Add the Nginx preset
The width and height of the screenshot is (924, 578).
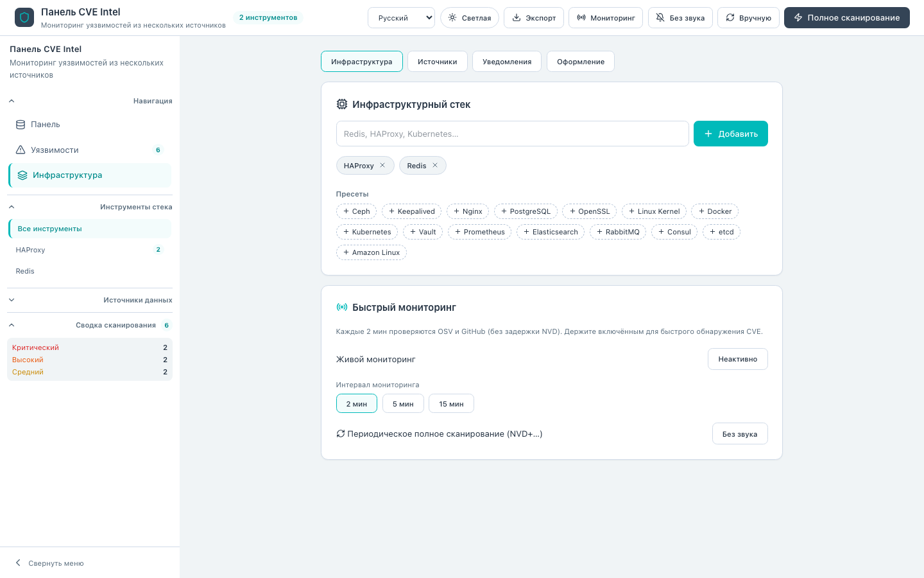[468, 211]
